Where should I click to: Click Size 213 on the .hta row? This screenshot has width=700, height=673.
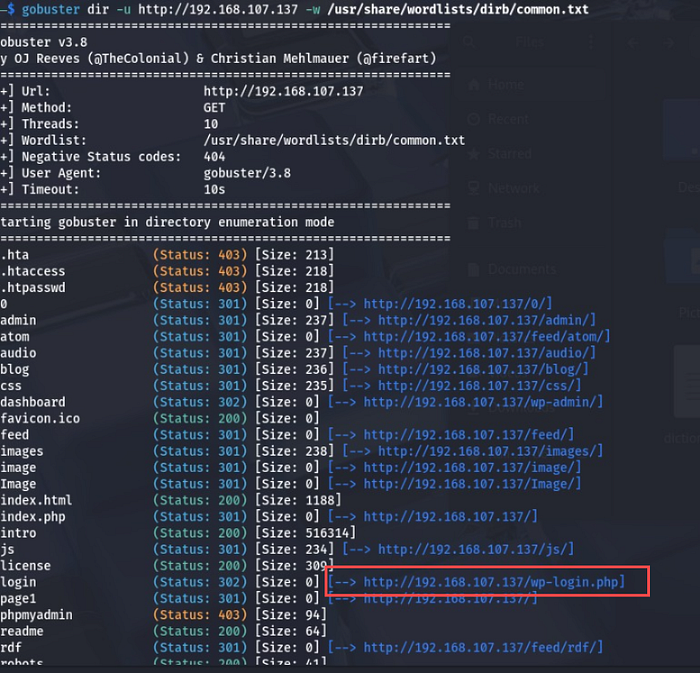pos(295,255)
